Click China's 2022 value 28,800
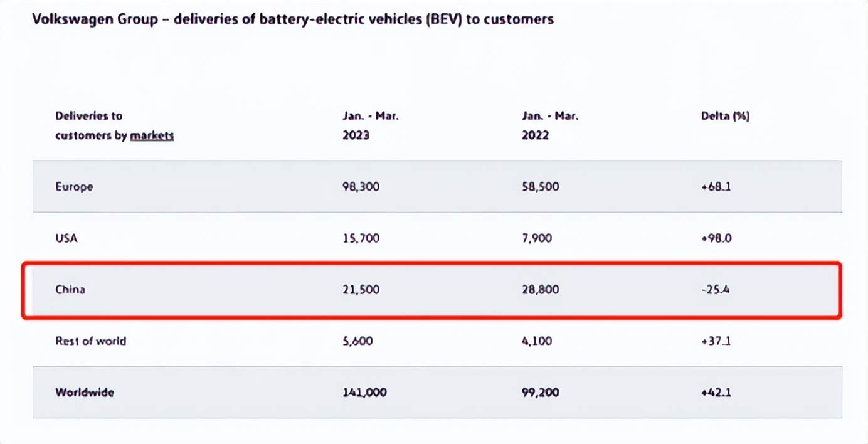 pos(540,290)
